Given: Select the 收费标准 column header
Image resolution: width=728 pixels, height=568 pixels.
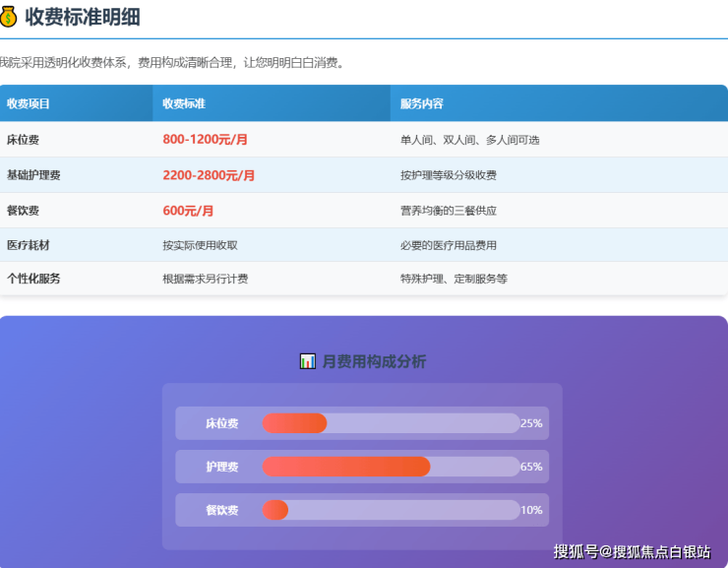Looking at the screenshot, I should point(184,103).
